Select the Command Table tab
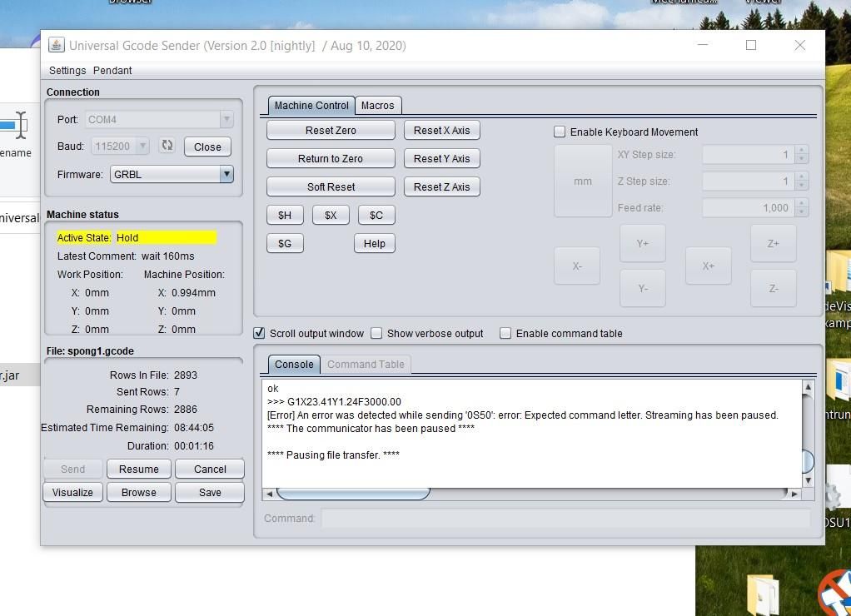 click(x=366, y=364)
